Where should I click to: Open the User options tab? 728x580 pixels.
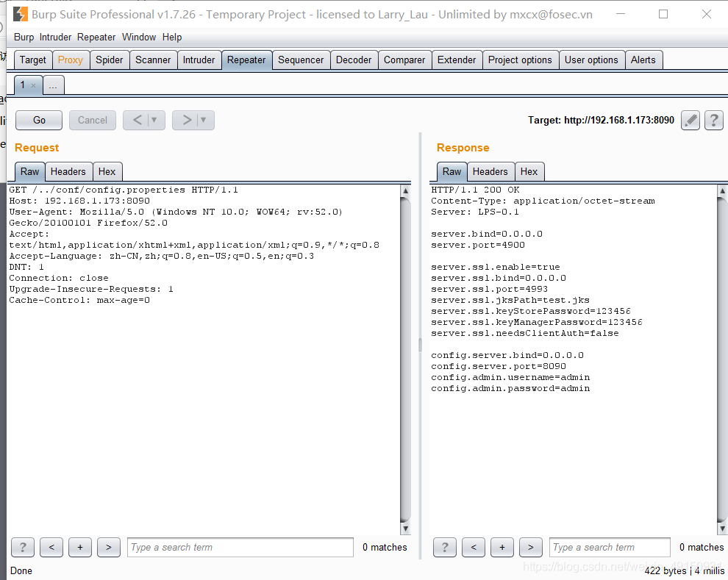(591, 60)
